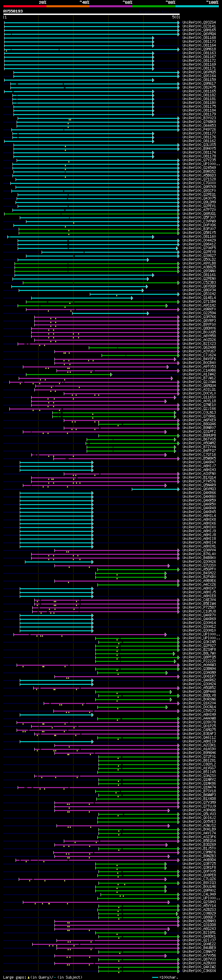Select hit label 'UniRef100_C3VPW9'
The height and width of the screenshot is (980, 222).
point(199,221)
